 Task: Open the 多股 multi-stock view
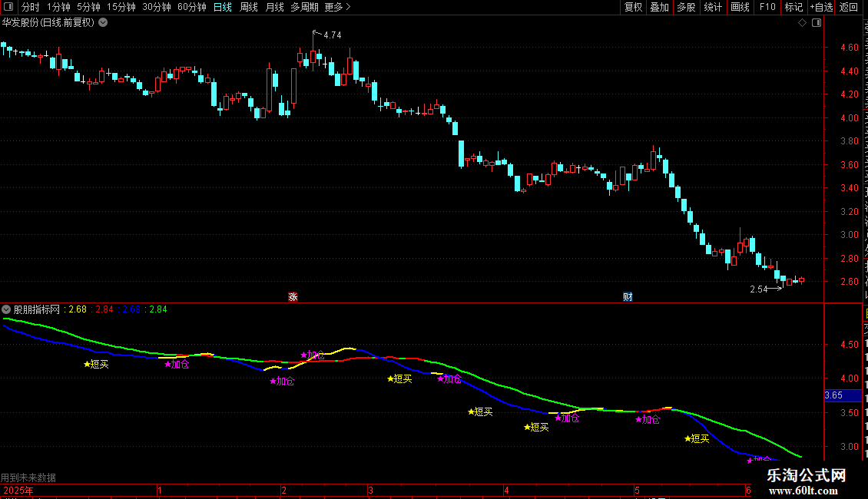coord(686,7)
